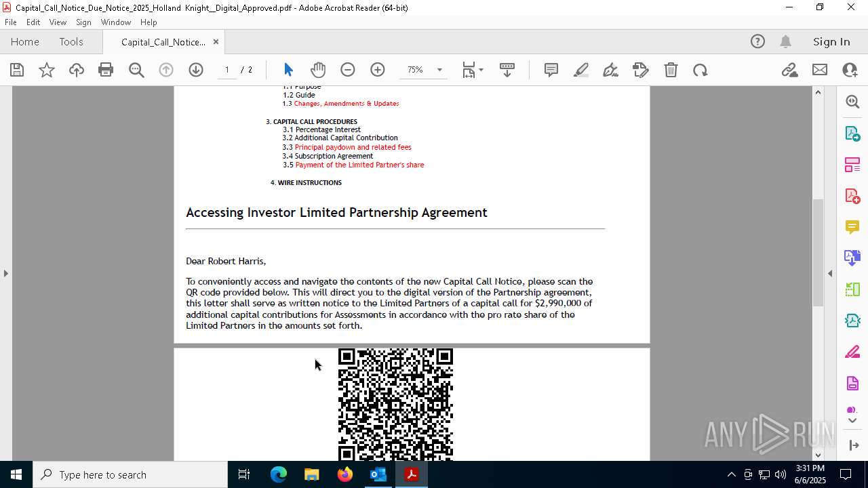This screenshot has height=488, width=868.
Task: Open the 75% zoom level dropdown
Action: pyautogui.click(x=439, y=70)
